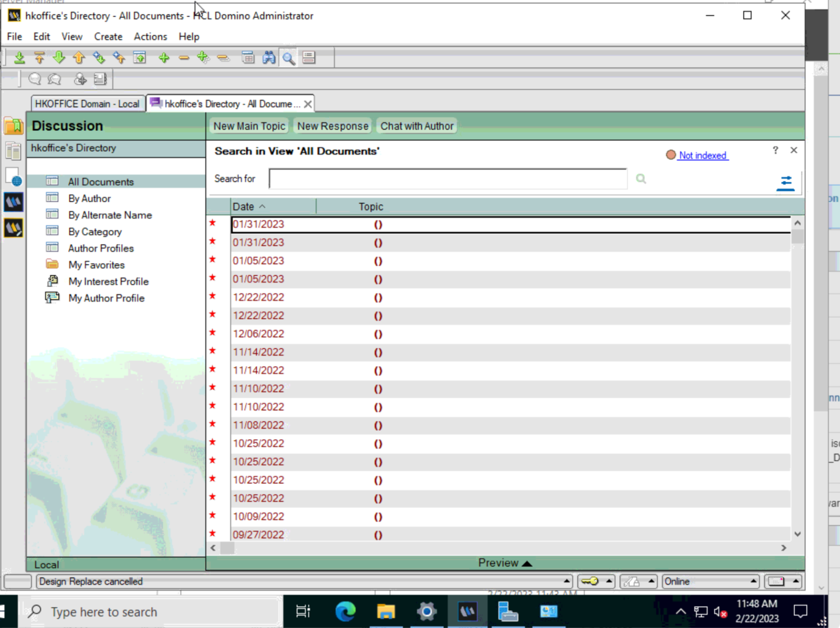Viewport: 840px width, 628px height.
Task: Open the File menu
Action: point(14,36)
